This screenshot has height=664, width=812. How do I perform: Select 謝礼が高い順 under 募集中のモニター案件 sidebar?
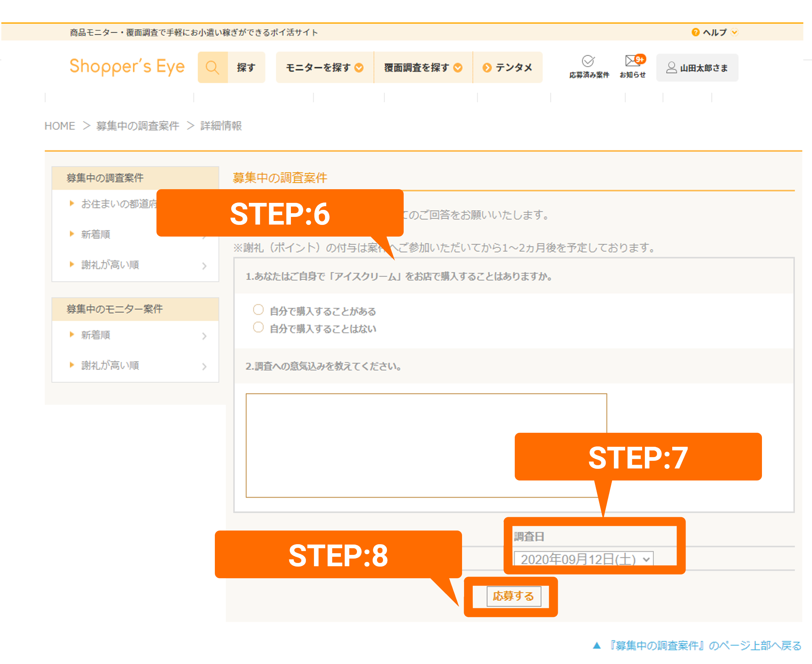(x=110, y=365)
